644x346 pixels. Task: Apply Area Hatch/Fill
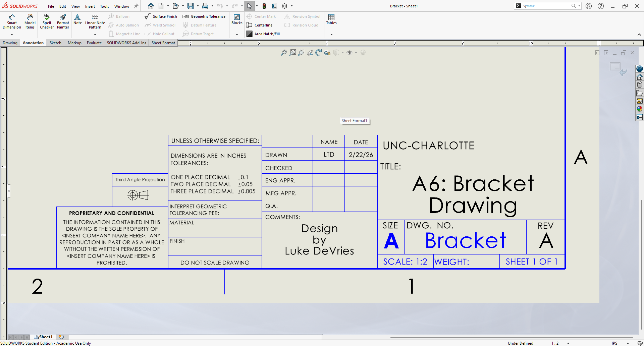click(263, 34)
